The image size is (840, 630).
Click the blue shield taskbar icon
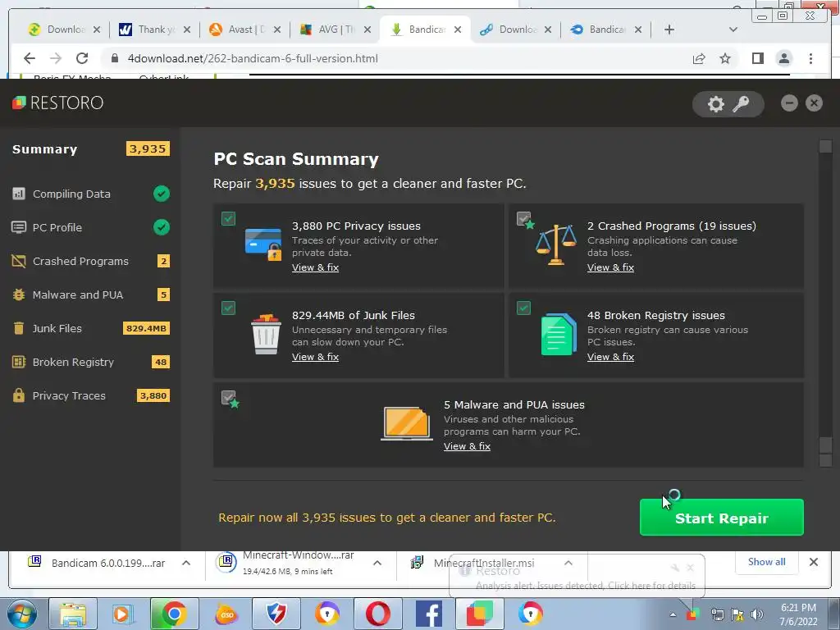[276, 614]
